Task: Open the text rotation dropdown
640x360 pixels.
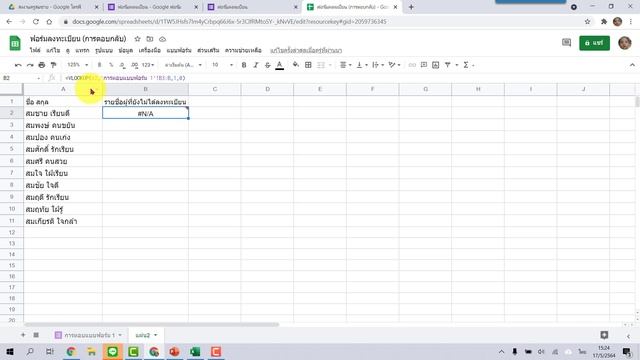Action: 394,65
